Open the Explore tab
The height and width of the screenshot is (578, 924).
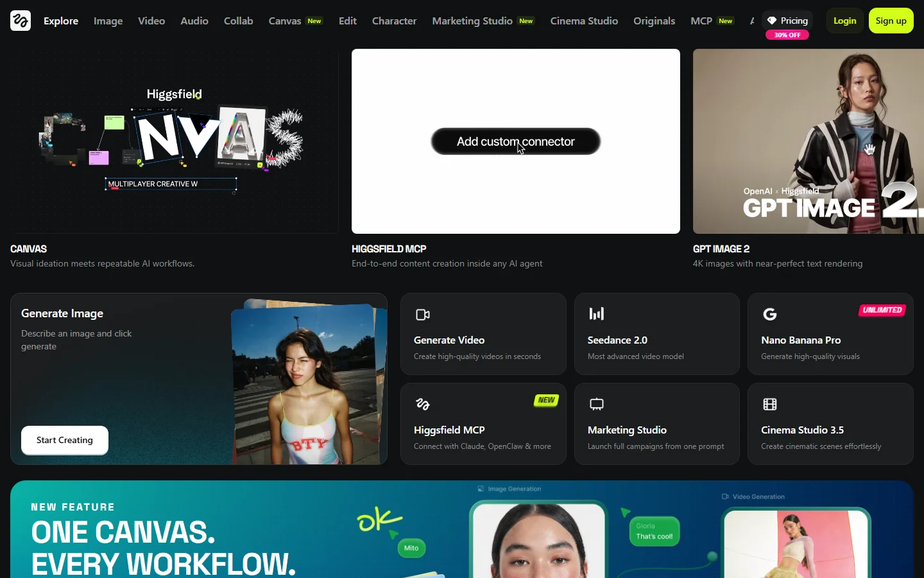click(61, 21)
